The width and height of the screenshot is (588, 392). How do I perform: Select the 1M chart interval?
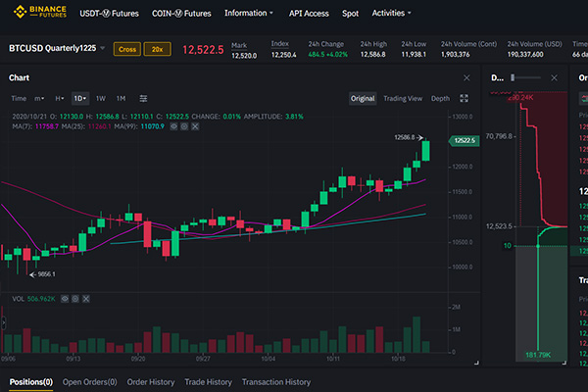click(121, 98)
